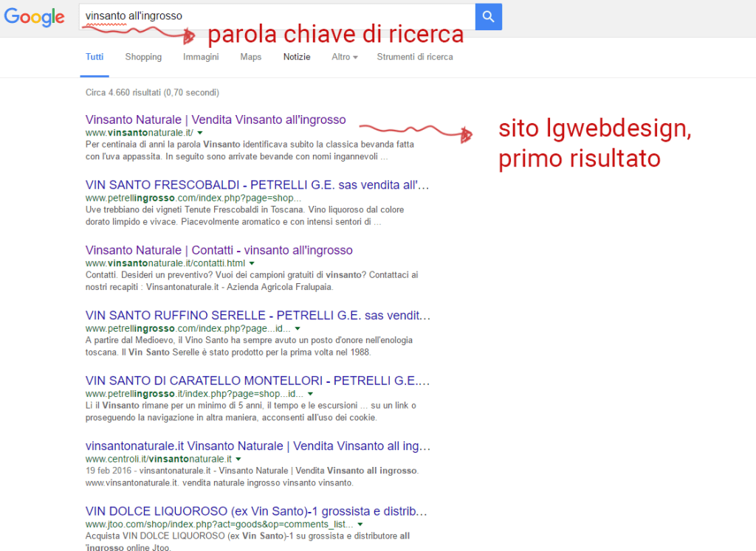Screen dimensions: 756x551
Task: Open the Maps tab
Action: pyautogui.click(x=251, y=57)
